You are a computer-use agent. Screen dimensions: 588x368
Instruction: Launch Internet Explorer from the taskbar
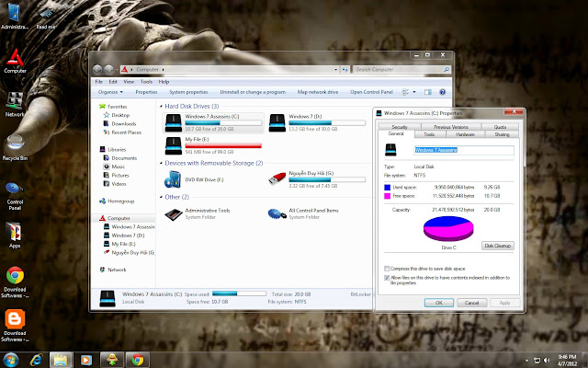pos(37,360)
